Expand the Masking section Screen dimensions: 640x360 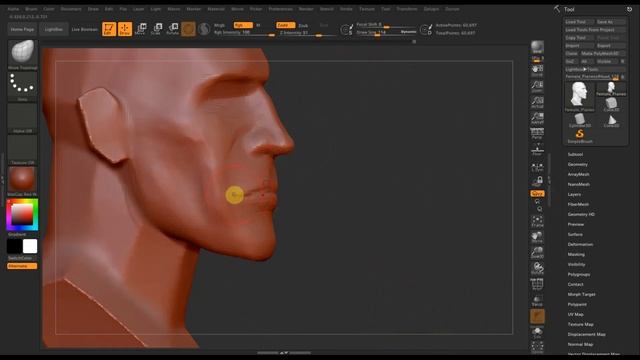coord(576,254)
